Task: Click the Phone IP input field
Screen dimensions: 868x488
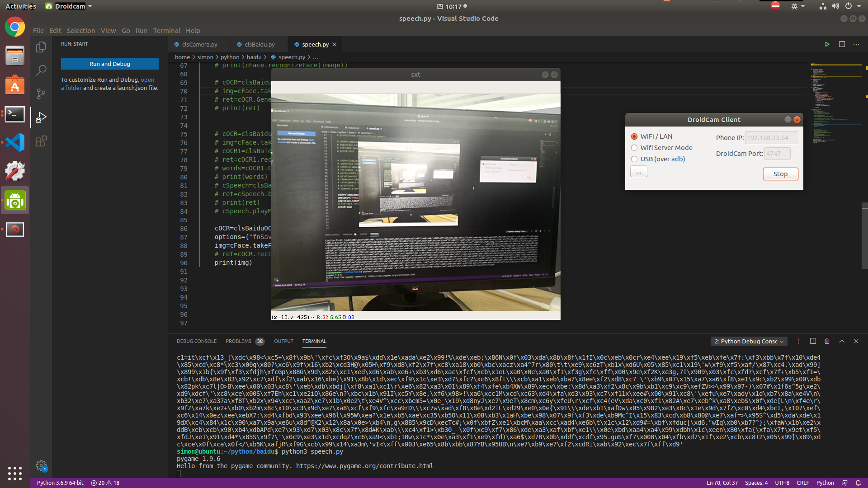Action: click(771, 138)
